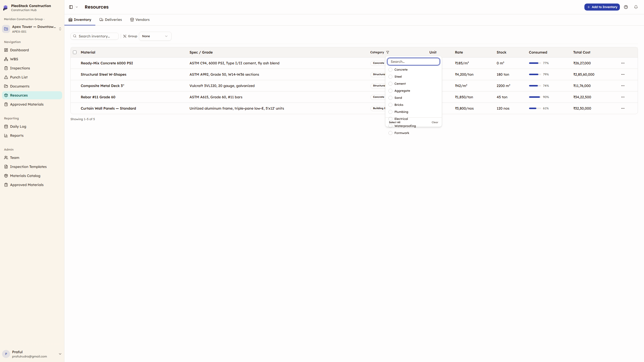Select the Formwork filter option
Viewport: 644px width, 362px height.
414,133
